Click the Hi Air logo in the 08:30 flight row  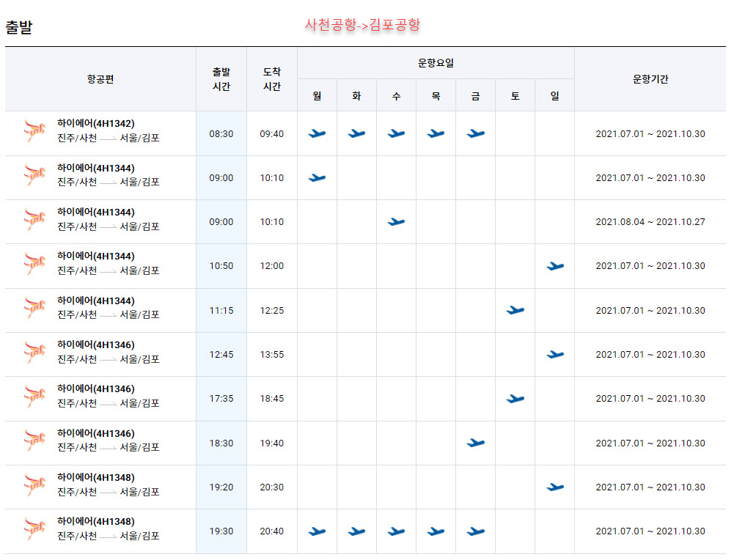click(34, 131)
